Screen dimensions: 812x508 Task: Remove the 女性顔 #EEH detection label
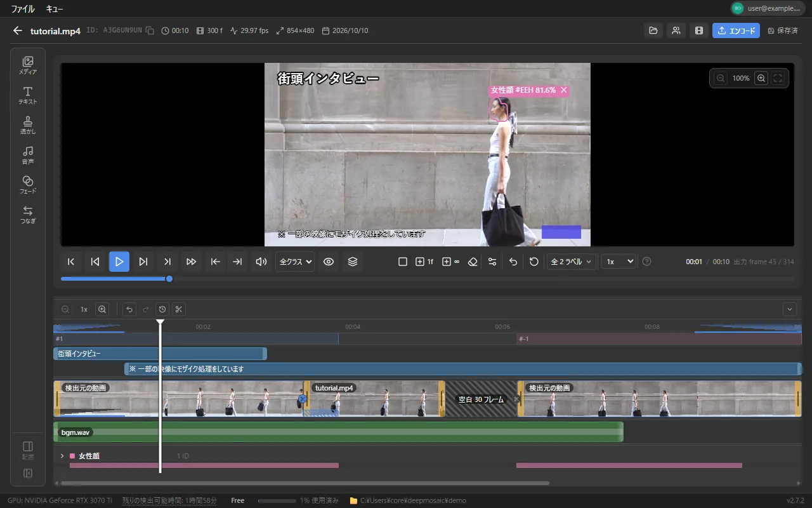[563, 90]
